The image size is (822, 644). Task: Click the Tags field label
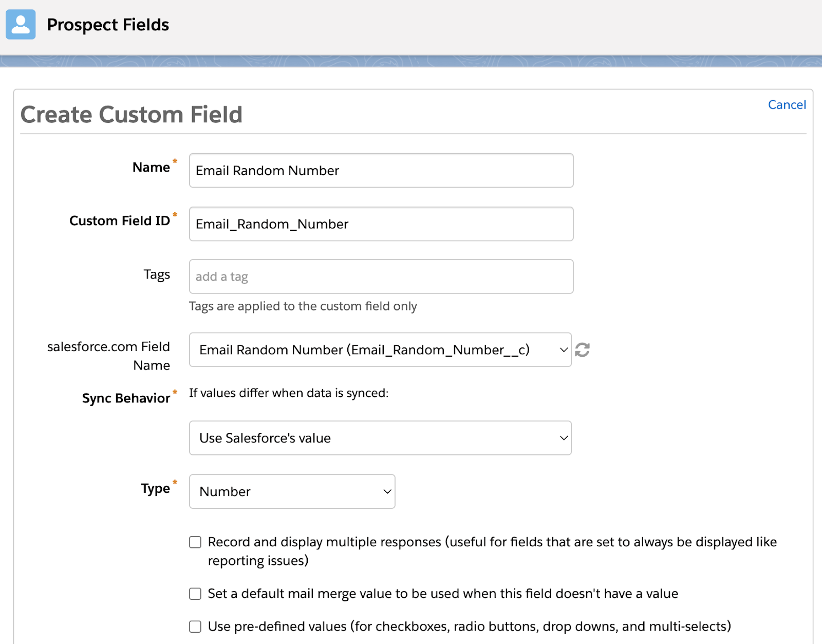click(157, 274)
